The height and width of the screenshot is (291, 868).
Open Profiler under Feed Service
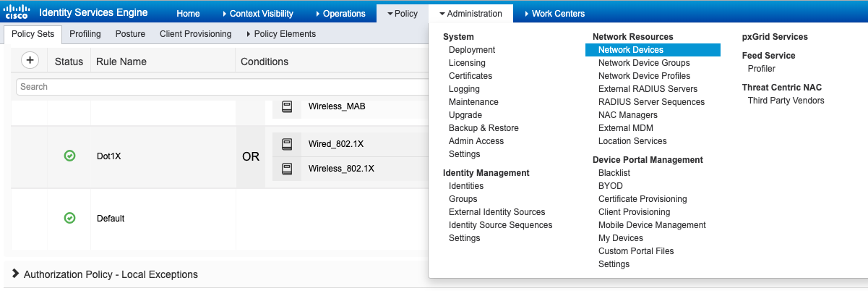pyautogui.click(x=762, y=69)
